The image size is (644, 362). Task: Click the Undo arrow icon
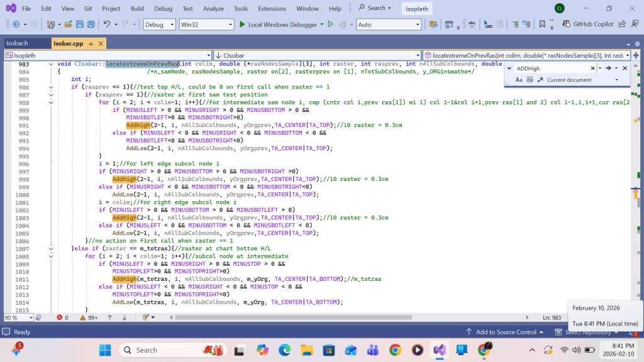[x=107, y=25]
